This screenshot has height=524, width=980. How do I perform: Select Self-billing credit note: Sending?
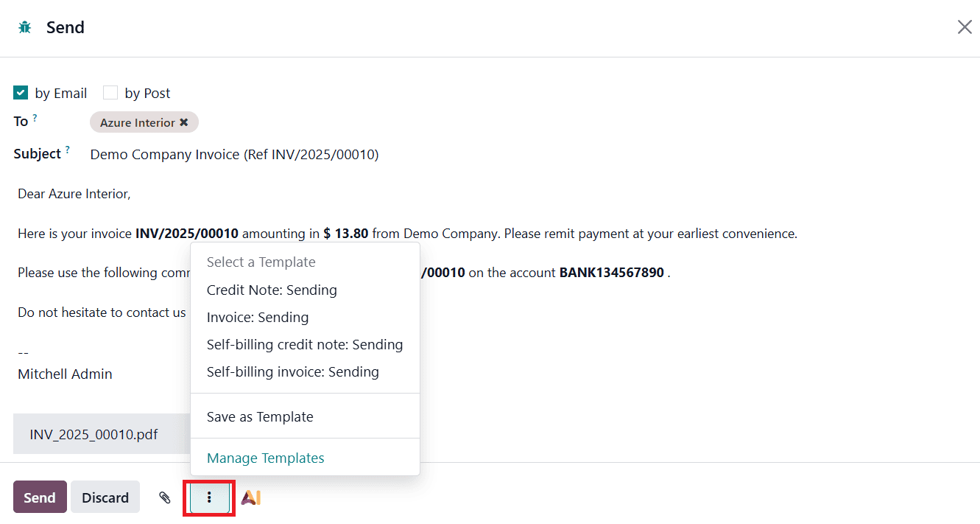click(x=305, y=344)
